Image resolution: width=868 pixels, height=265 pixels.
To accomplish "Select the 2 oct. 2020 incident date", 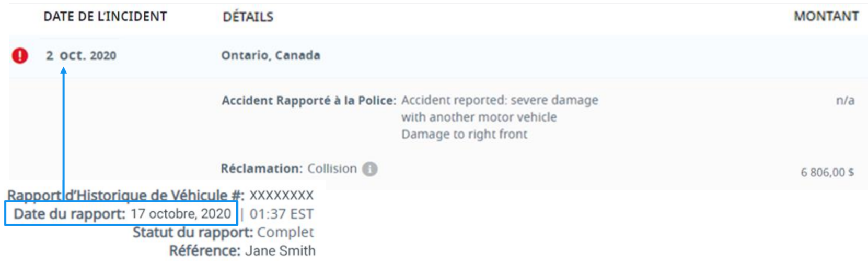I will click(x=81, y=55).
